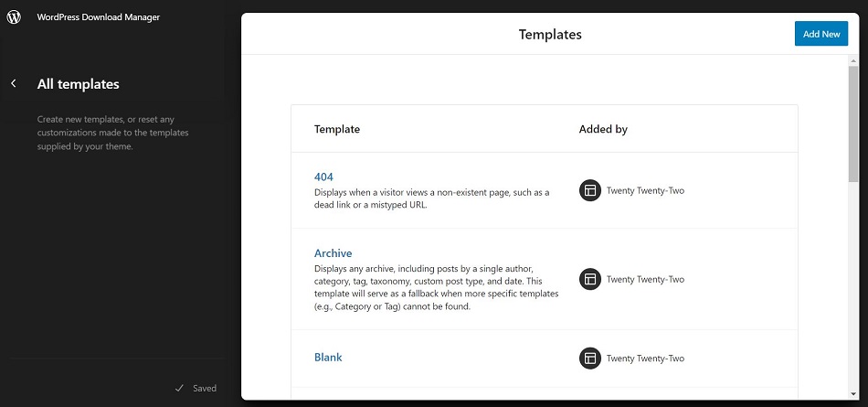The image size is (868, 407).
Task: Go back using the left chevron
Action: [14, 84]
